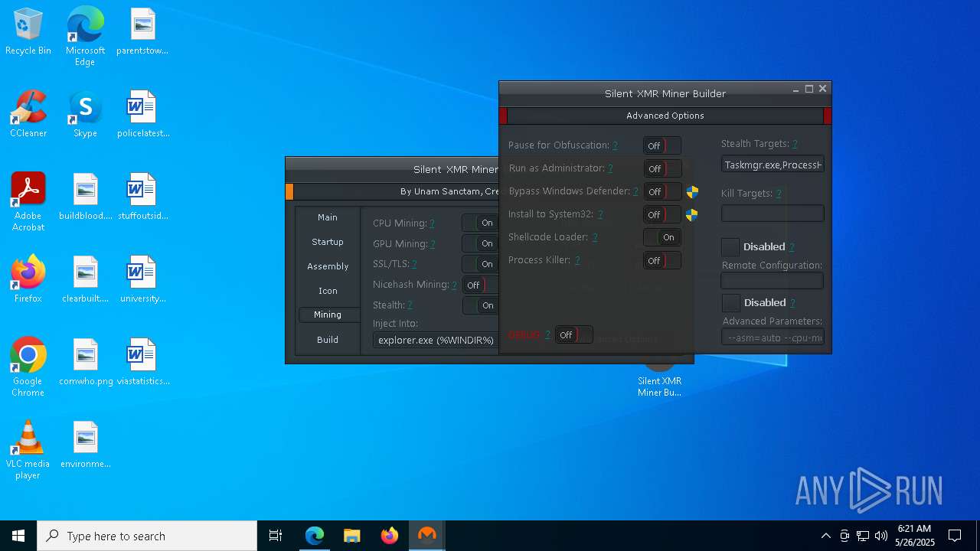Open Task View on the taskbar
The image size is (980, 551).
(x=276, y=536)
